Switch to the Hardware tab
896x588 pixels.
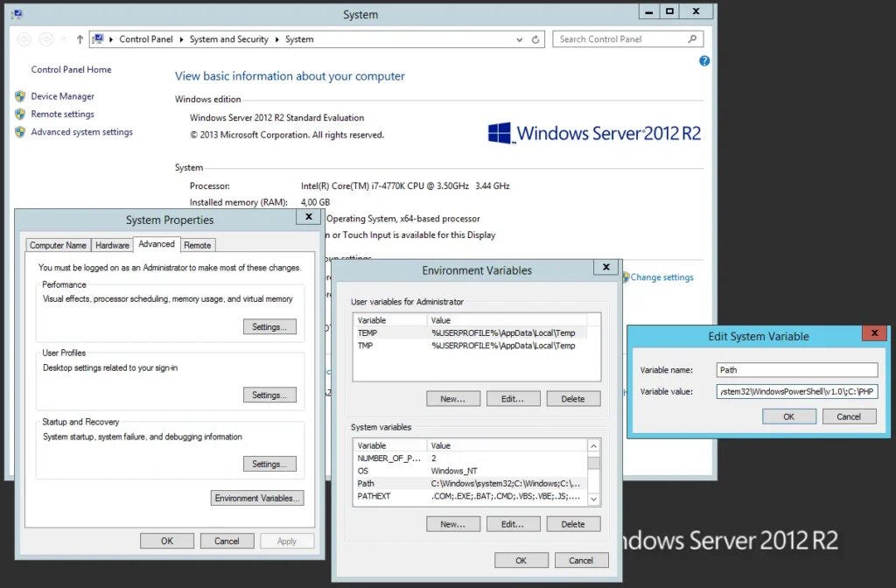[112, 246]
